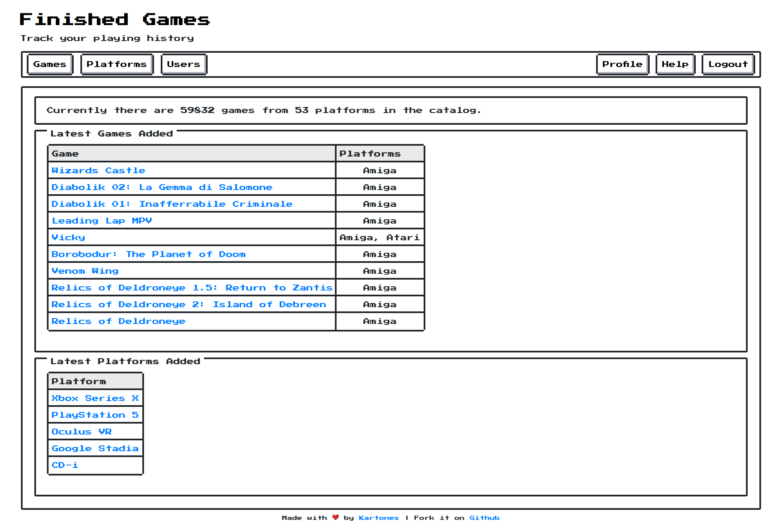Image resolution: width=782 pixels, height=532 pixels.
Task: Click the Platform table header
Action: pyautogui.click(x=95, y=381)
